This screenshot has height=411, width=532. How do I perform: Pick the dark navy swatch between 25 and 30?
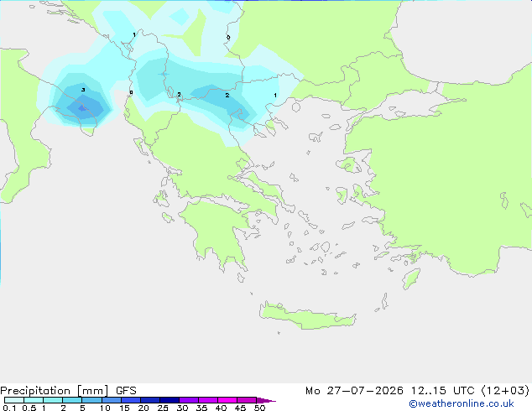pos(170,400)
